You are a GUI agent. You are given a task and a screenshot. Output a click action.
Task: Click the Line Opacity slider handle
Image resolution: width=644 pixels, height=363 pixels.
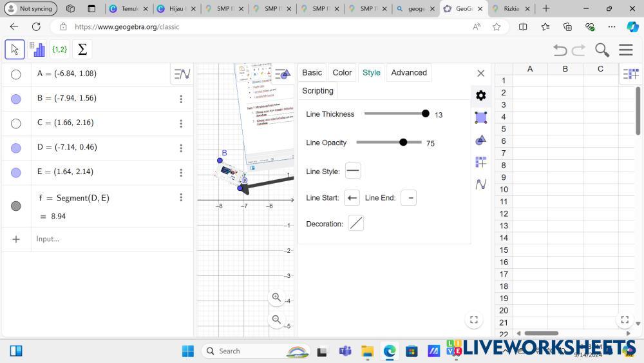point(403,142)
